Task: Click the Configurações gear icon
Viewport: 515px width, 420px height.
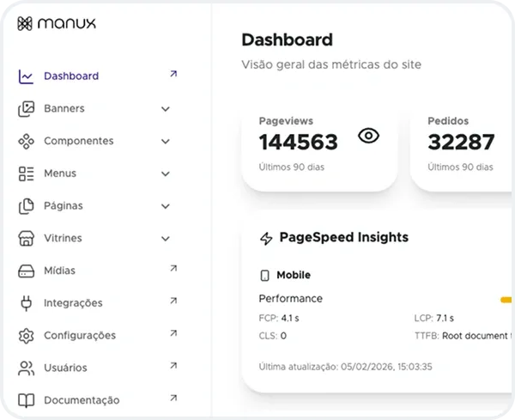Action: coord(27,335)
